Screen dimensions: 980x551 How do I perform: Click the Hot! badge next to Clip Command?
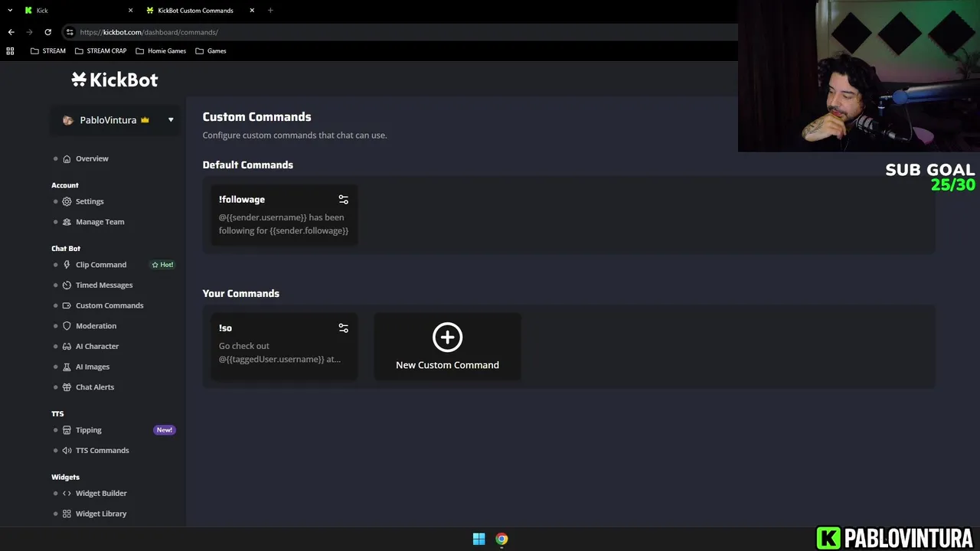click(162, 265)
